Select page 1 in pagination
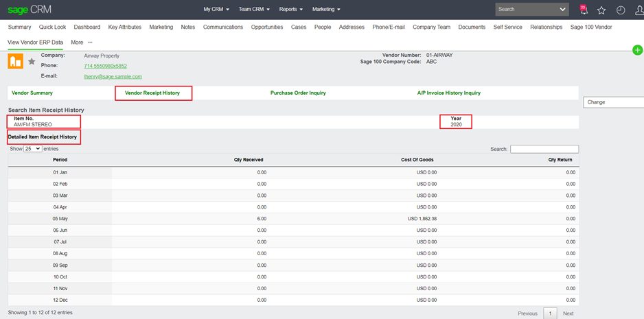This screenshot has width=644, height=319. tap(550, 314)
